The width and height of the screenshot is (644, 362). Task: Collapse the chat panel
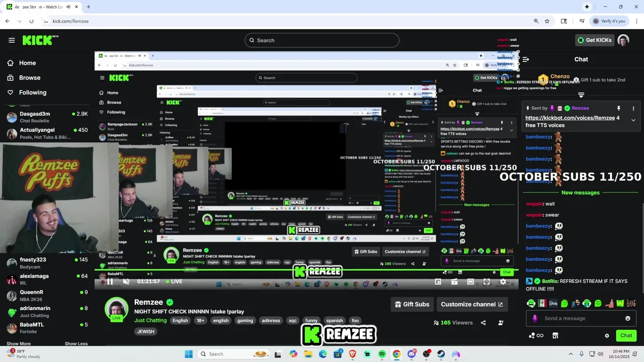[x=526, y=59]
